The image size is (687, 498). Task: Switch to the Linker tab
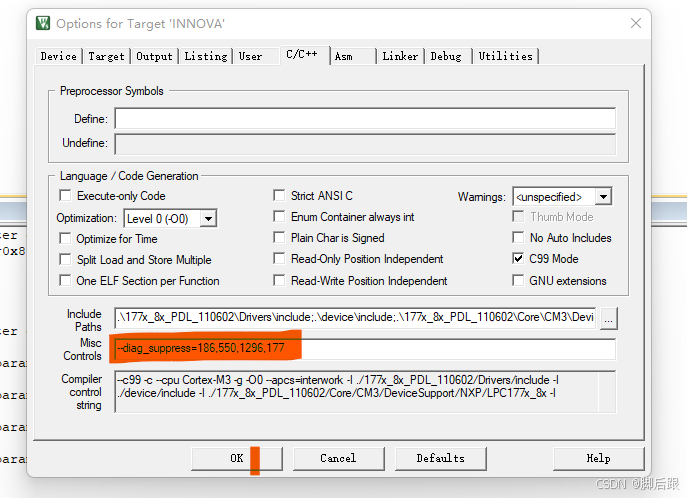click(400, 57)
